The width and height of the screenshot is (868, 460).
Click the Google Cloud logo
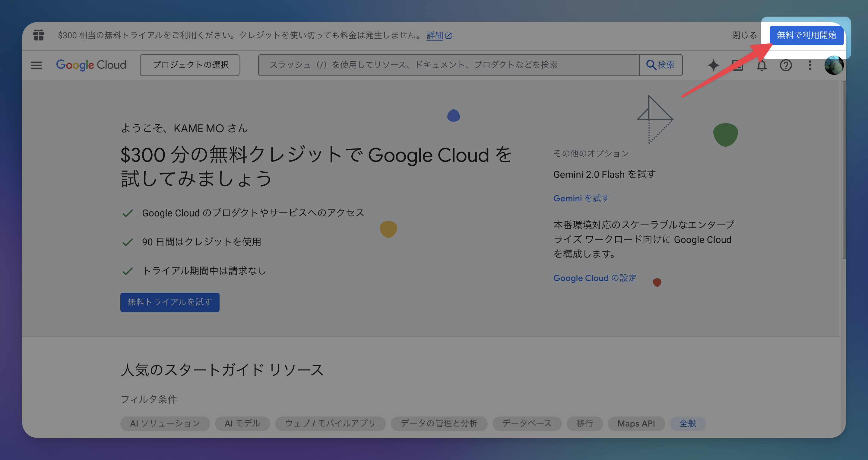coord(91,65)
